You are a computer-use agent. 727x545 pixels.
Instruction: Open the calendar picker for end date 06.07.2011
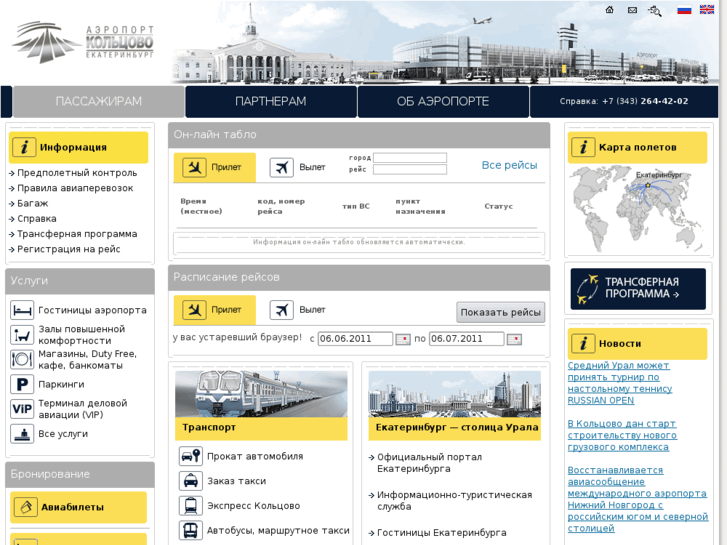click(x=514, y=339)
